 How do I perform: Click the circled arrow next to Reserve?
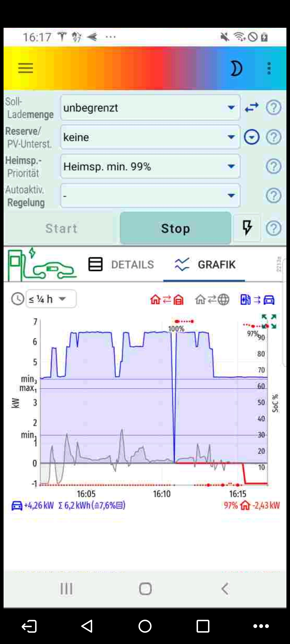pyautogui.click(x=251, y=137)
